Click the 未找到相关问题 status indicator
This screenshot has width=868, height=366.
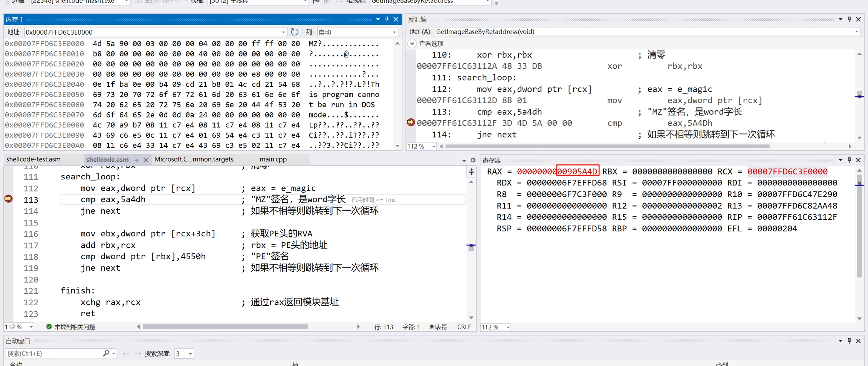tap(70, 327)
